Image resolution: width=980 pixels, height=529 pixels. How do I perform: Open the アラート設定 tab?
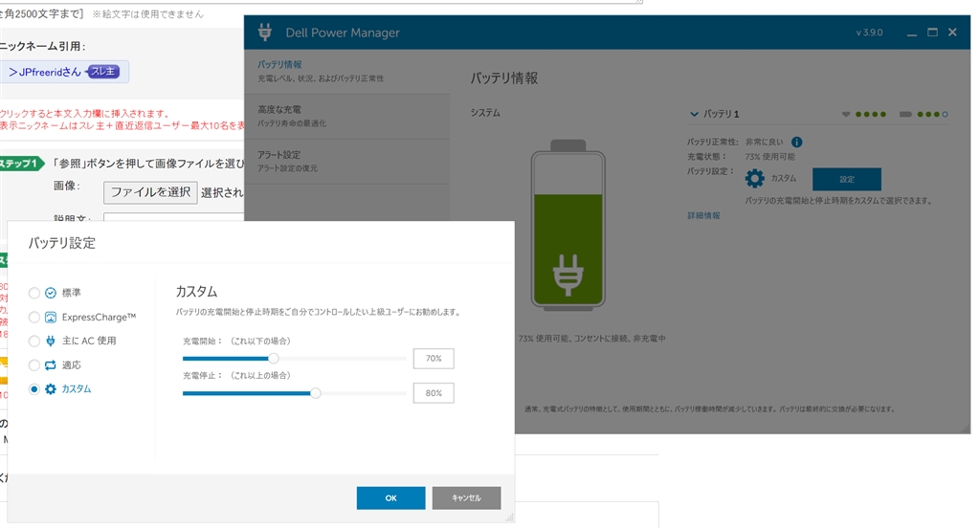click(347, 162)
